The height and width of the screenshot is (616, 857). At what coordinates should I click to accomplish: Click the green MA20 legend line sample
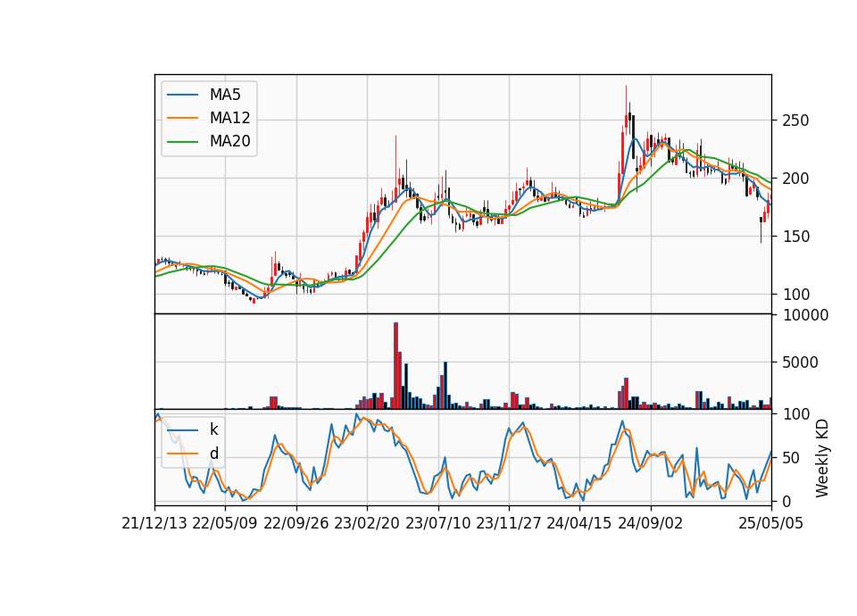pos(182,142)
